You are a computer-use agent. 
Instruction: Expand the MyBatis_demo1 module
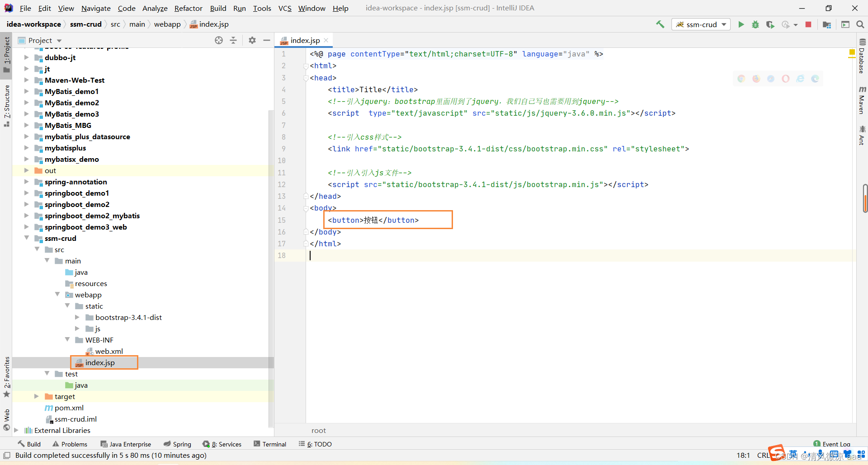[26, 91]
